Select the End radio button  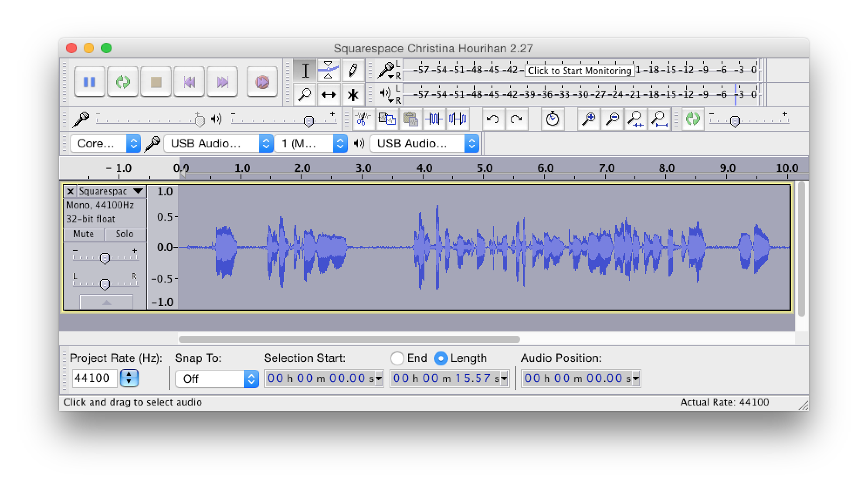click(397, 358)
